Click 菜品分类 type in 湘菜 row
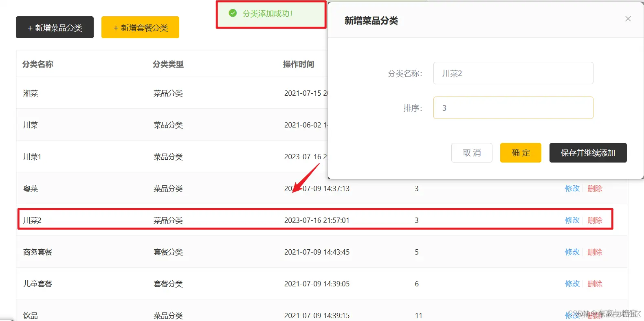Image resolution: width=644 pixels, height=321 pixels. (168, 93)
